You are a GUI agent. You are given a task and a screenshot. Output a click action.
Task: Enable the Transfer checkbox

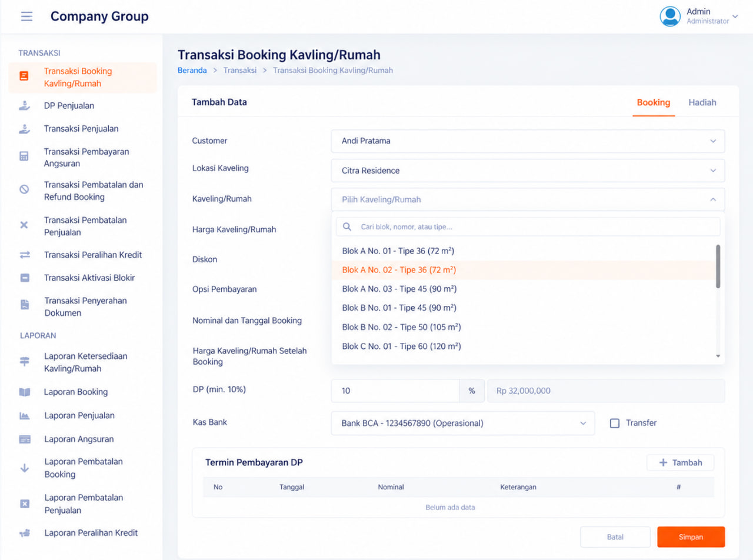click(615, 423)
